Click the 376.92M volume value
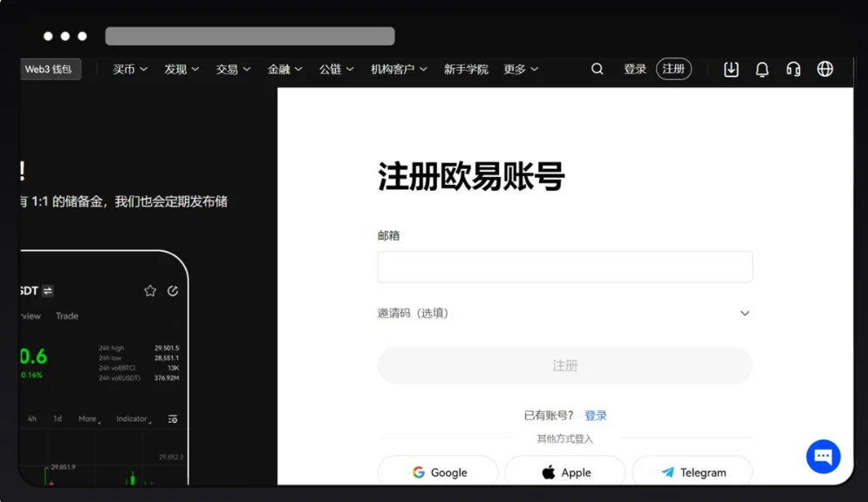The height and width of the screenshot is (502, 868). pos(167,377)
